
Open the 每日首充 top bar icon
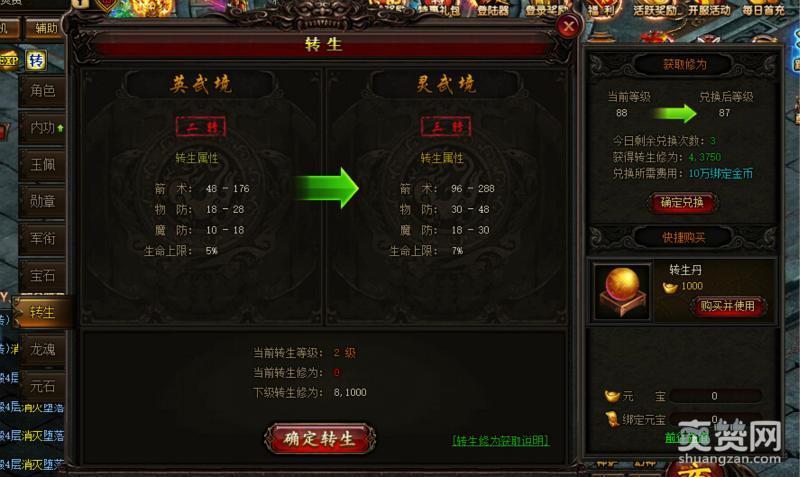click(x=763, y=9)
